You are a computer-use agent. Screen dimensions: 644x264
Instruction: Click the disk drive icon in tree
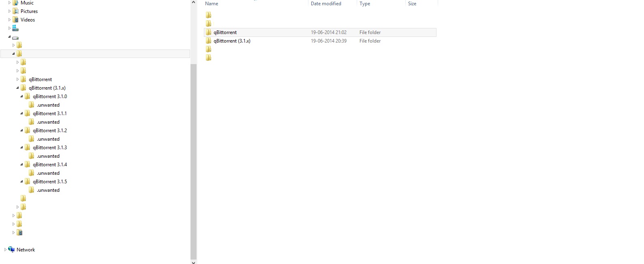point(15,37)
